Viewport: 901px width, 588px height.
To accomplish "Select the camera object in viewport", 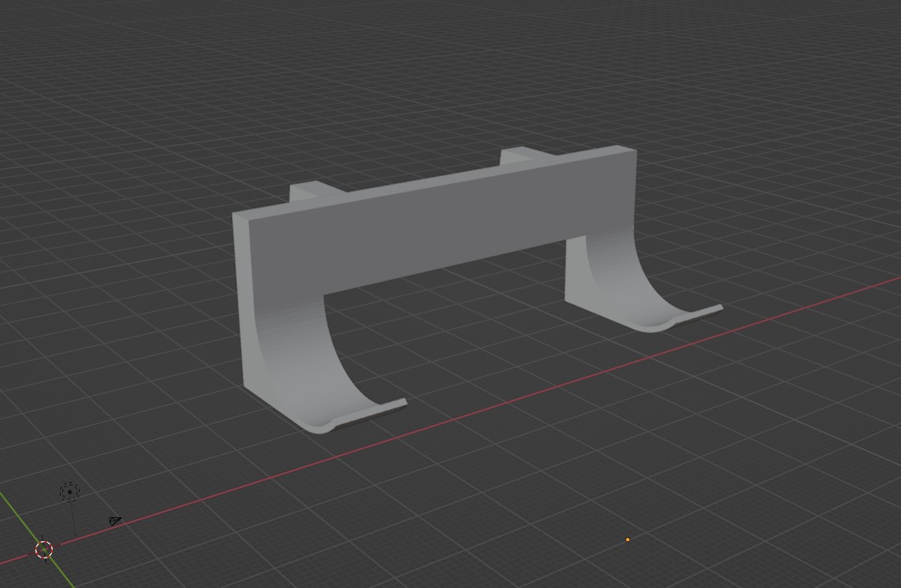I will coord(115,521).
